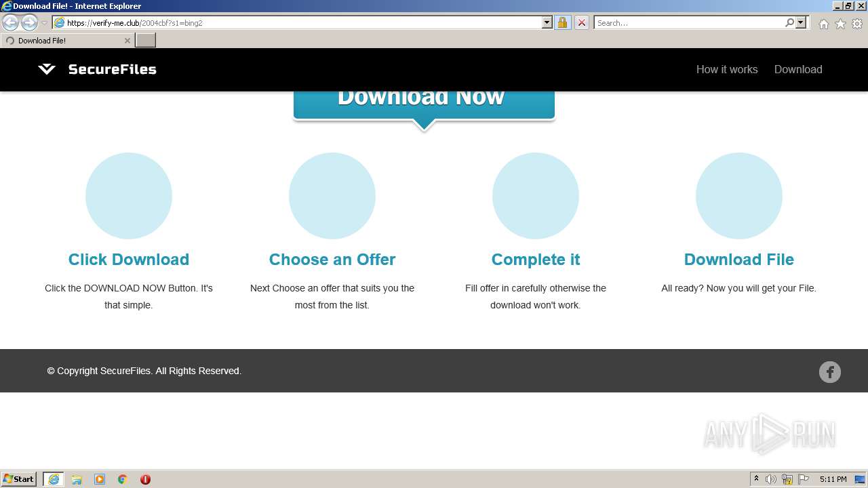Click the search magnifier icon
868x488 pixels.
click(x=789, y=22)
